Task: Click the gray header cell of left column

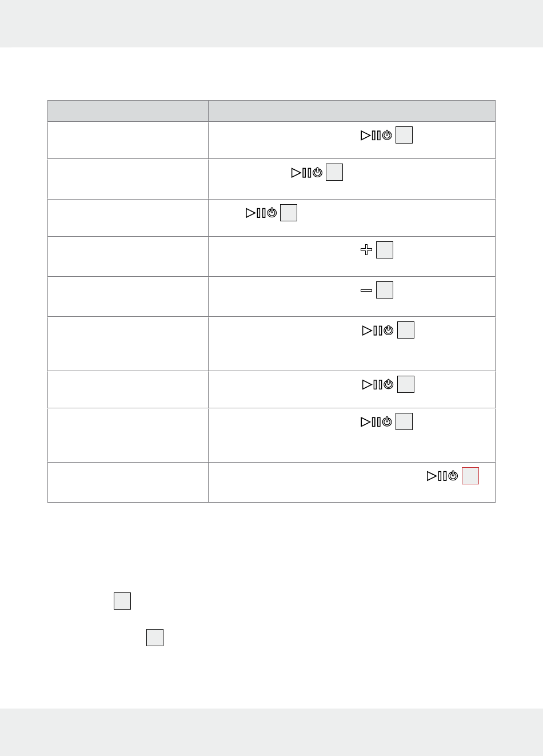Action: [128, 111]
